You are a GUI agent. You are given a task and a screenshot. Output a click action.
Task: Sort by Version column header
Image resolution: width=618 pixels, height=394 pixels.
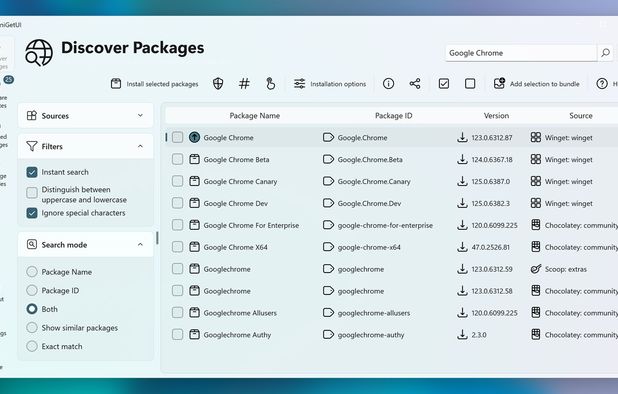click(x=496, y=115)
